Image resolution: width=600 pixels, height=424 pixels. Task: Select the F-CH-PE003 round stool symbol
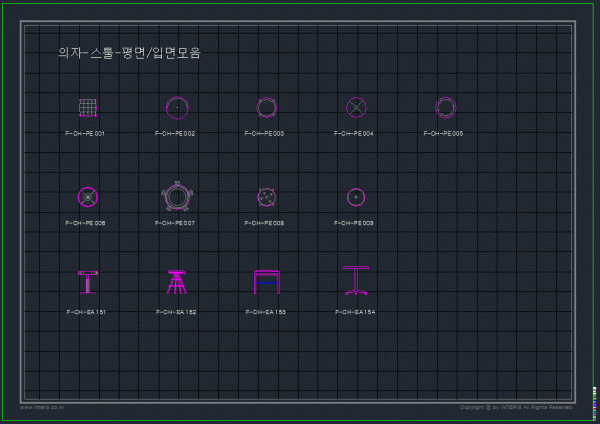pyautogui.click(x=267, y=107)
